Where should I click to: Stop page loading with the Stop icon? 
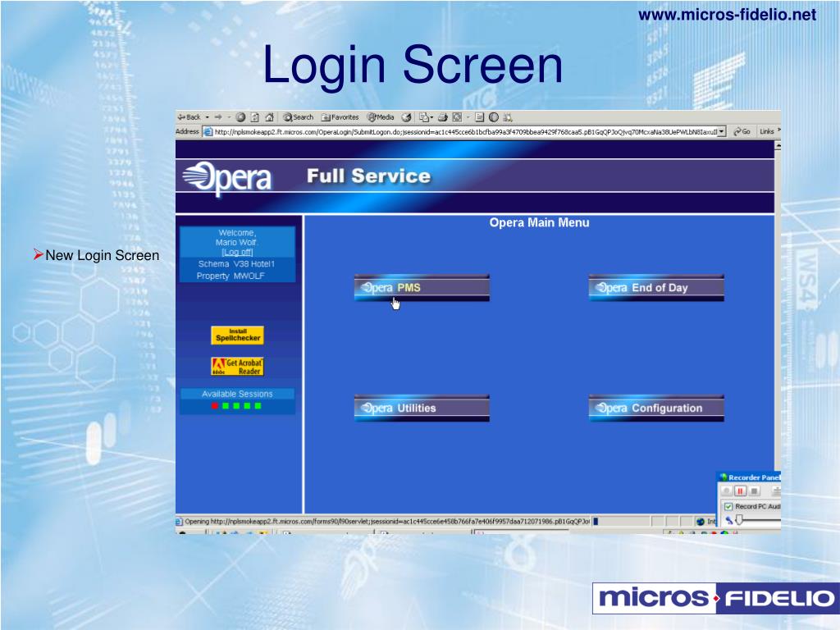click(241, 116)
